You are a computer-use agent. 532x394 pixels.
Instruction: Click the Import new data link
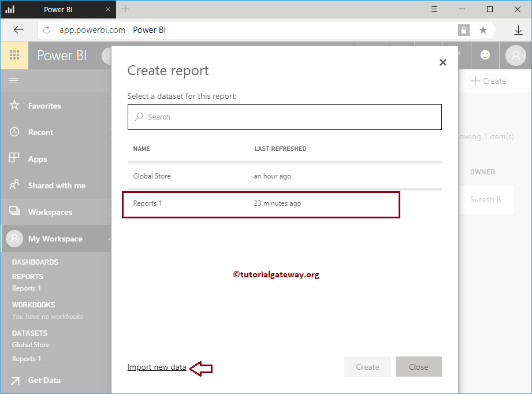click(156, 367)
